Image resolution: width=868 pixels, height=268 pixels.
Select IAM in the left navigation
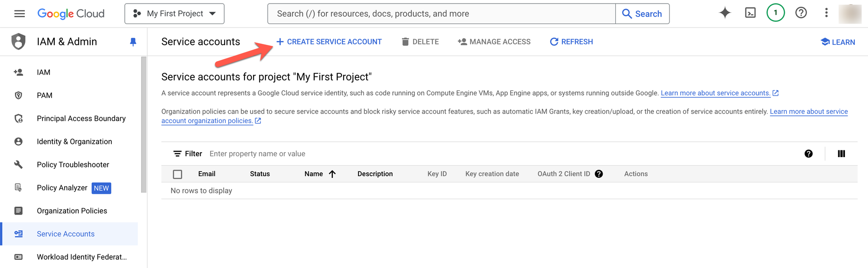(43, 72)
